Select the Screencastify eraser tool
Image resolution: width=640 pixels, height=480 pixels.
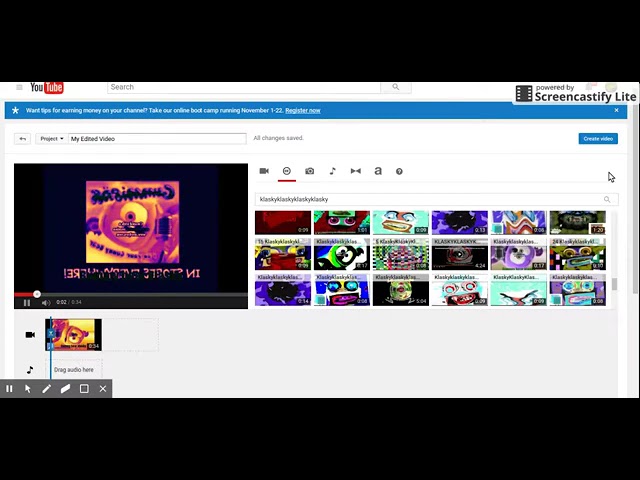pyautogui.click(x=65, y=389)
